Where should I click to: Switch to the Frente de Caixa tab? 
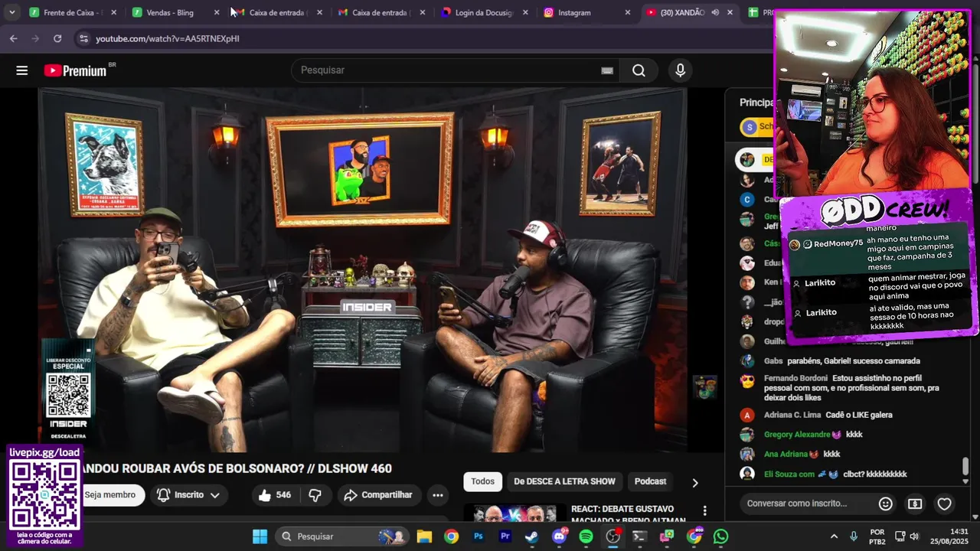point(73,12)
